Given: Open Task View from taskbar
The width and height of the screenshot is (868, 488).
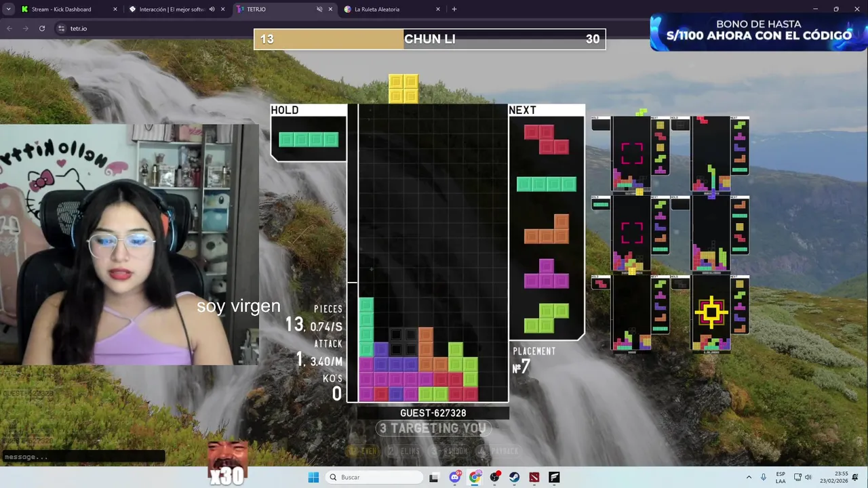Looking at the screenshot, I should [x=434, y=477].
